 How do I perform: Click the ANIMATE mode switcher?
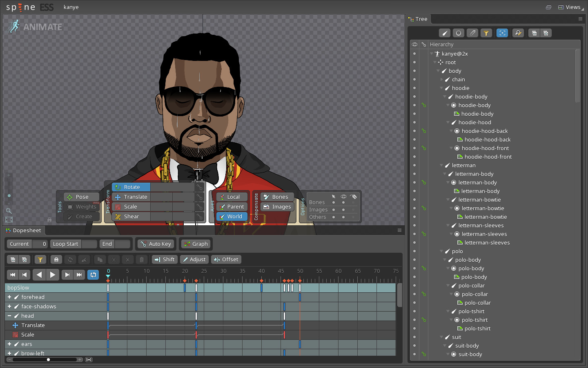35,27
